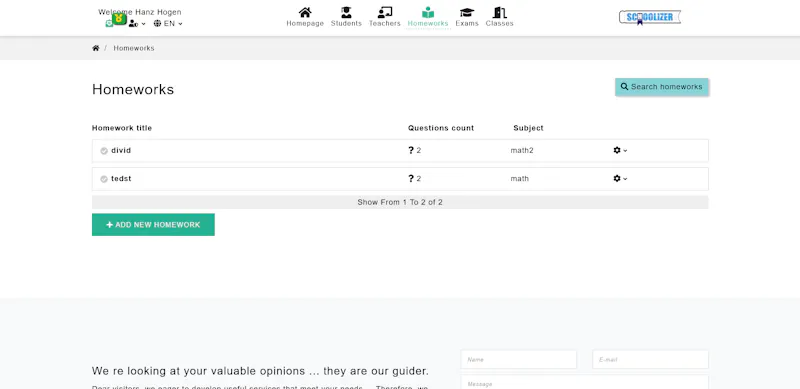800x389 pixels.
Task: Go to the Homepage menu label
Action: (x=305, y=23)
